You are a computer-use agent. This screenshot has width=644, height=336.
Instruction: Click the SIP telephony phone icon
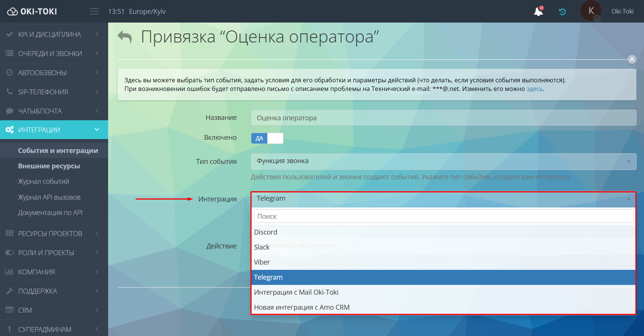pos(10,92)
